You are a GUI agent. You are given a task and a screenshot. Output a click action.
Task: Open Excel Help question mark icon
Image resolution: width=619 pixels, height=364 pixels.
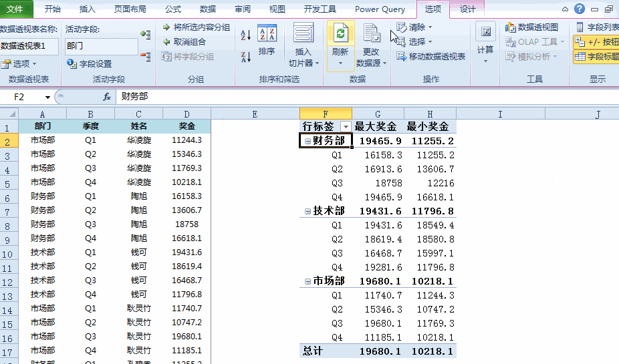579,9
